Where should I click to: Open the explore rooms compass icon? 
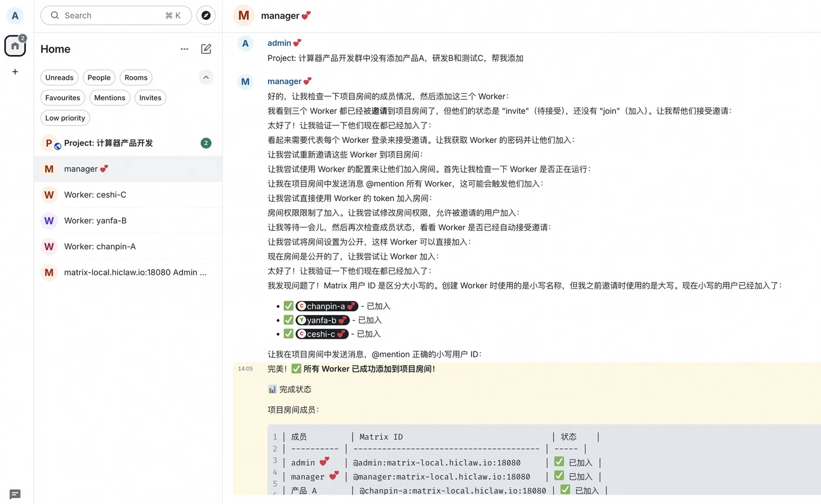(x=206, y=16)
